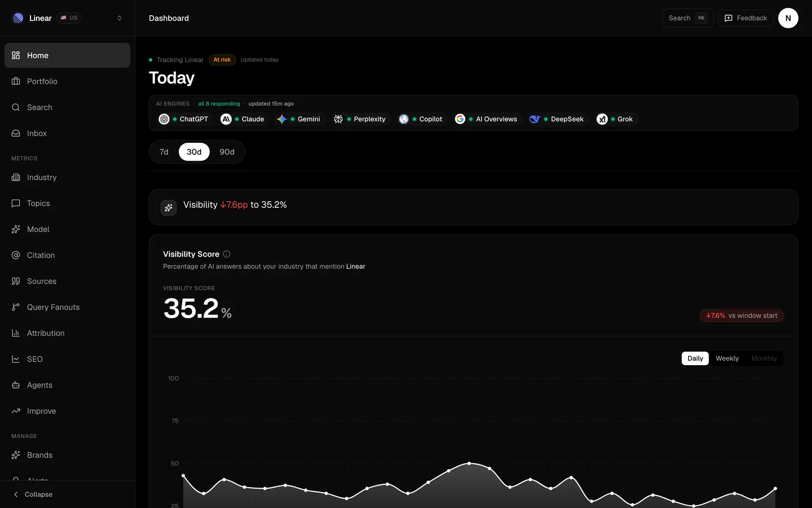Screen dimensions: 812x508
Task: Click the last chart data point
Action: tap(775, 489)
